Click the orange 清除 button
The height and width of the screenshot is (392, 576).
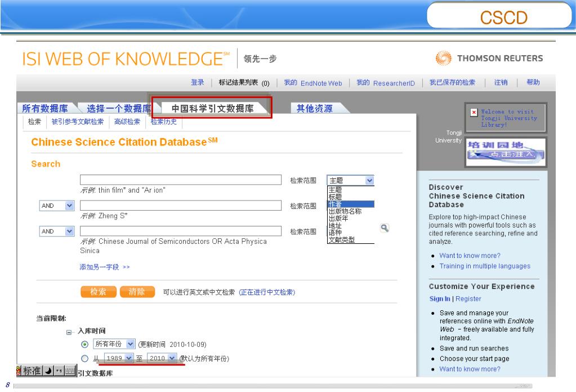coord(137,292)
